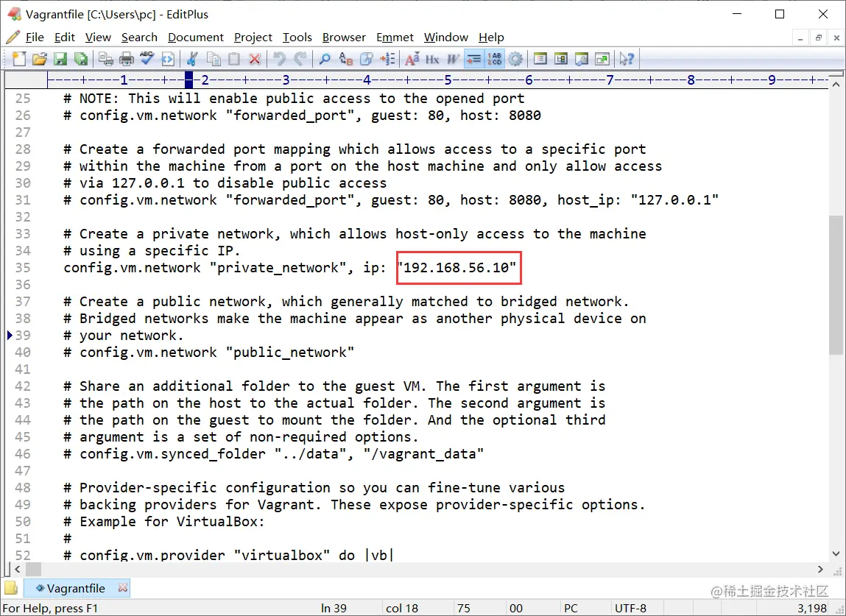The height and width of the screenshot is (616, 846).
Task: Click the folder icon beside the document tabs
Action: 11,588
